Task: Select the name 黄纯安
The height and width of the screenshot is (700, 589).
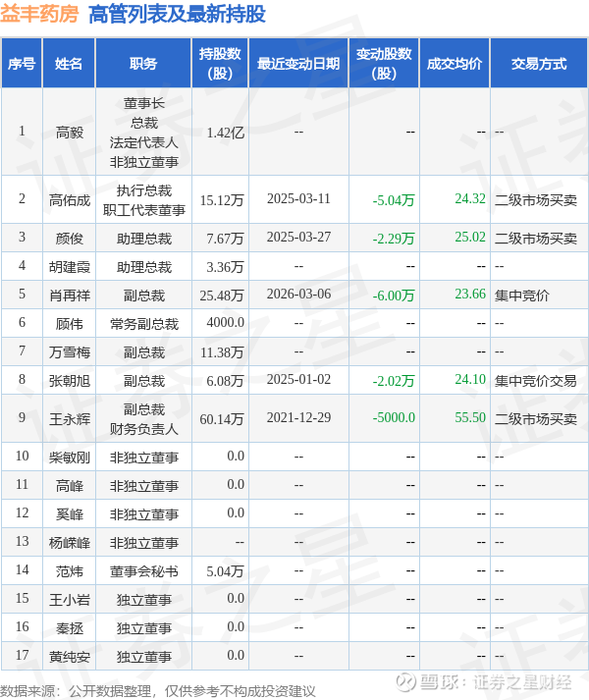Action: coord(70,657)
